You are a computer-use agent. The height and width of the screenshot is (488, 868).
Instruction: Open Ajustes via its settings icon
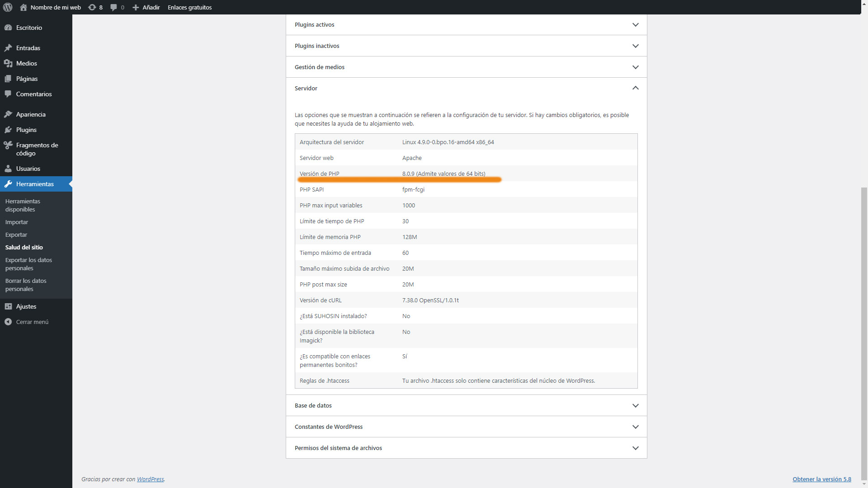coord(9,306)
